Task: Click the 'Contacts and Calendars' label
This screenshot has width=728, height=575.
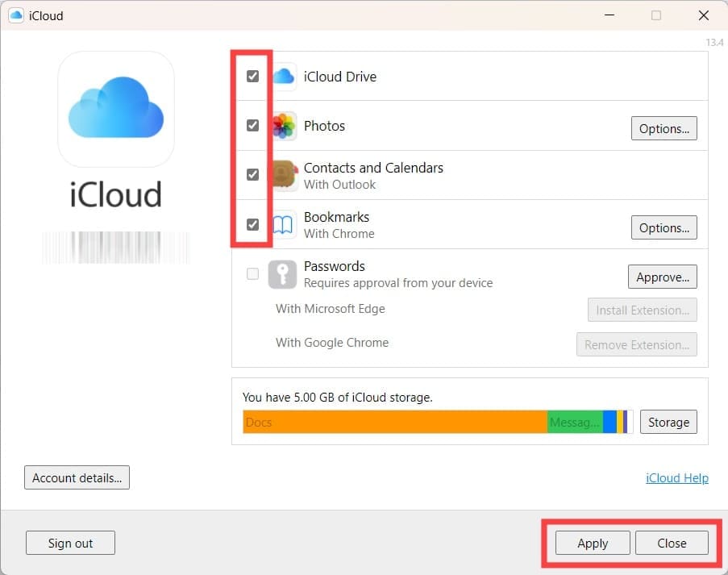Action: (x=373, y=168)
